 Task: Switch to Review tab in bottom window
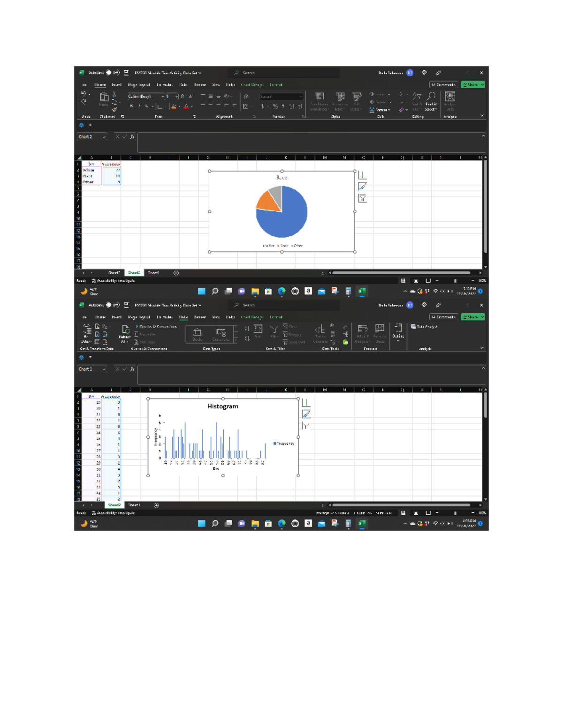[200, 317]
